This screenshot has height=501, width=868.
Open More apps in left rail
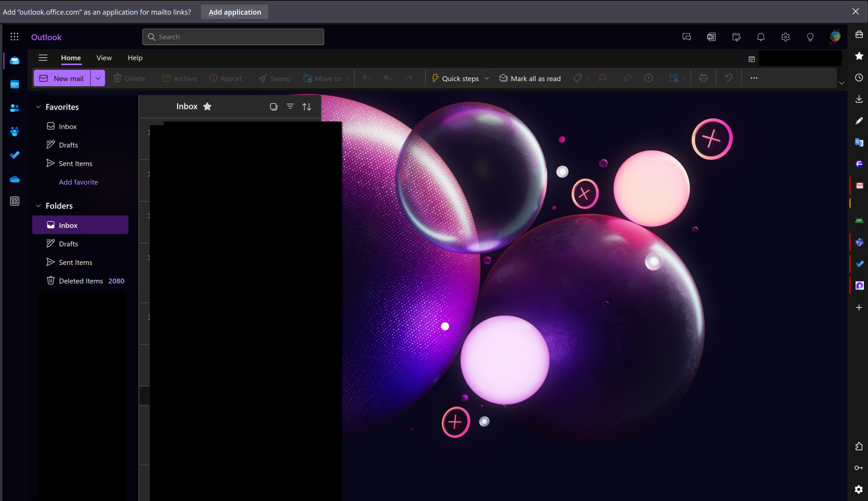pos(14,201)
